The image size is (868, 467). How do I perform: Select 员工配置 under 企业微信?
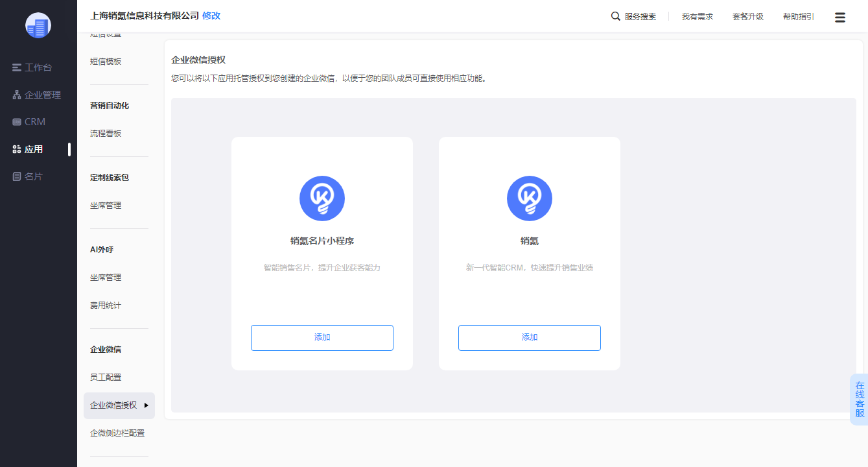click(106, 377)
